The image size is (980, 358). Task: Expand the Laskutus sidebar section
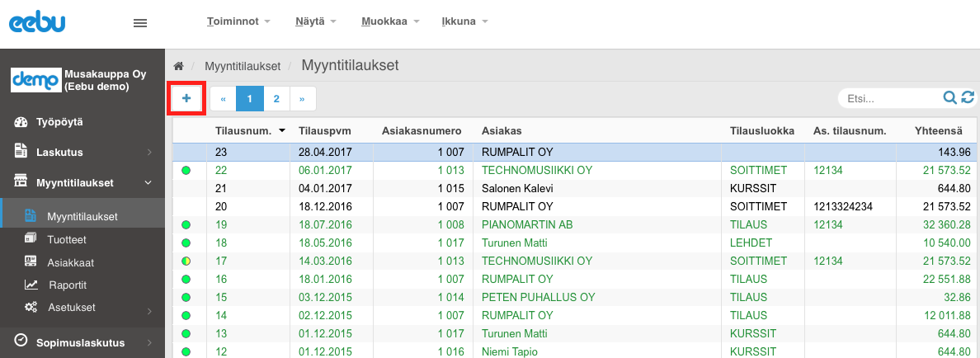(x=82, y=152)
